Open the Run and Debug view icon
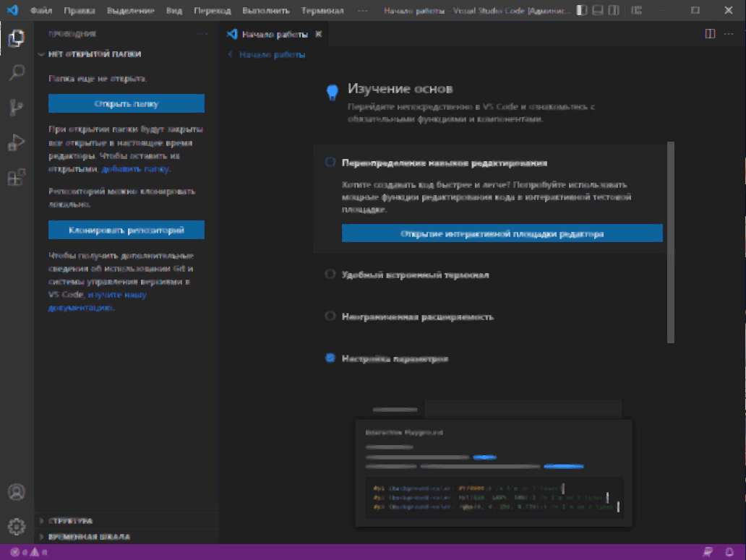This screenshot has height=560, width=746. coord(17,142)
